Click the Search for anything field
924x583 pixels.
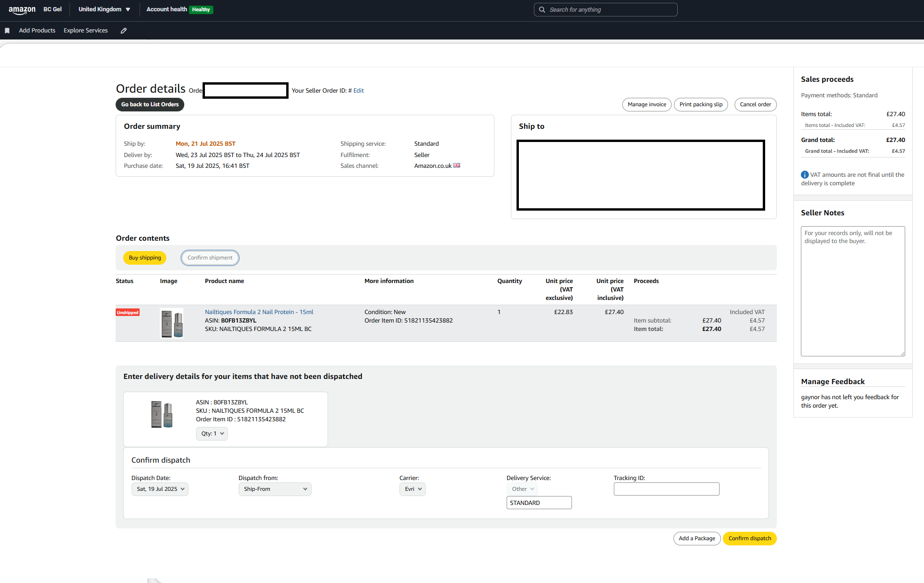coord(605,9)
